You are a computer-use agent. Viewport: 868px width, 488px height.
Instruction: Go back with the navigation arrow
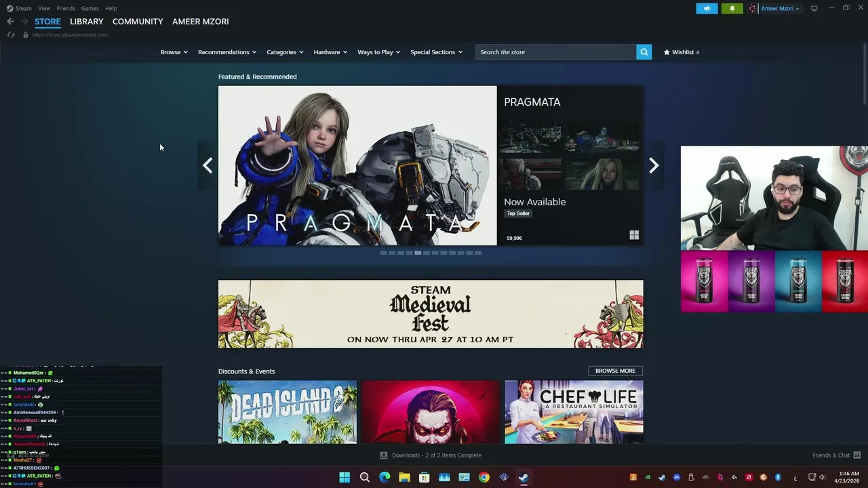pos(10,22)
